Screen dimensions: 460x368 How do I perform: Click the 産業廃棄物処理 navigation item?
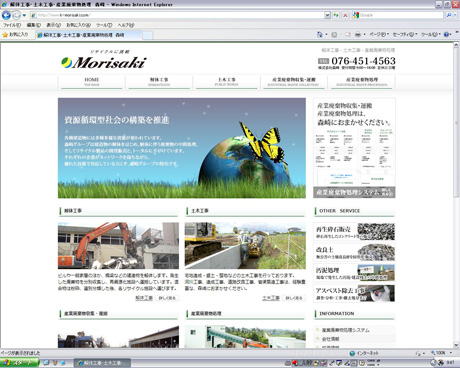tap(362, 82)
